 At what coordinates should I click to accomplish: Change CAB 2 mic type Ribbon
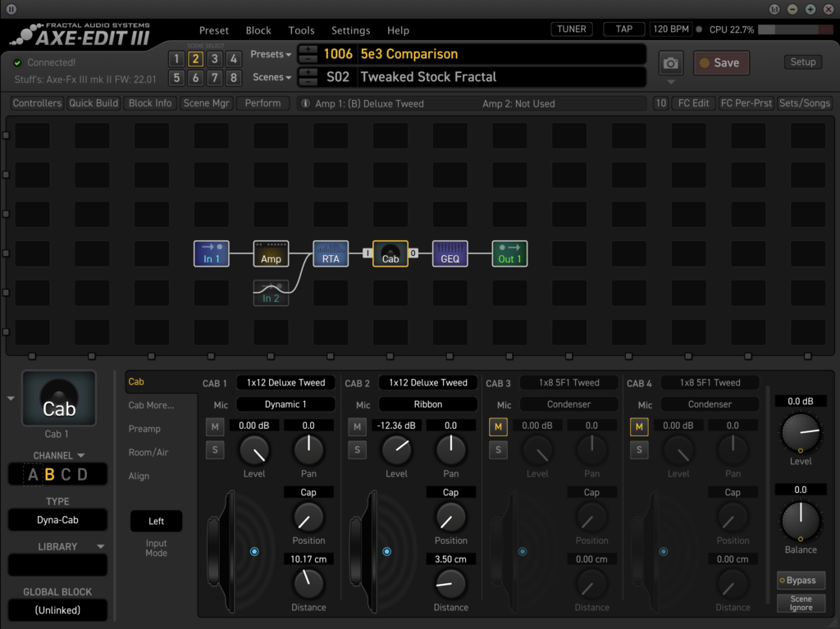point(427,404)
